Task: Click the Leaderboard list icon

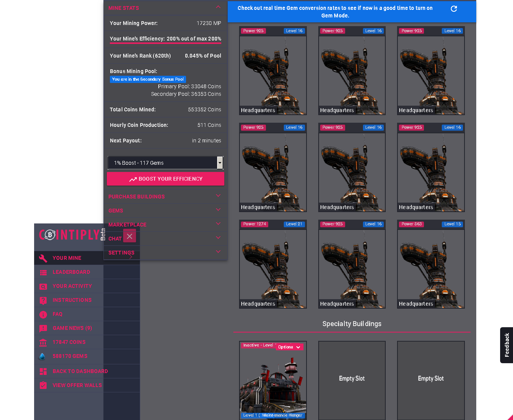Action: 43,272
